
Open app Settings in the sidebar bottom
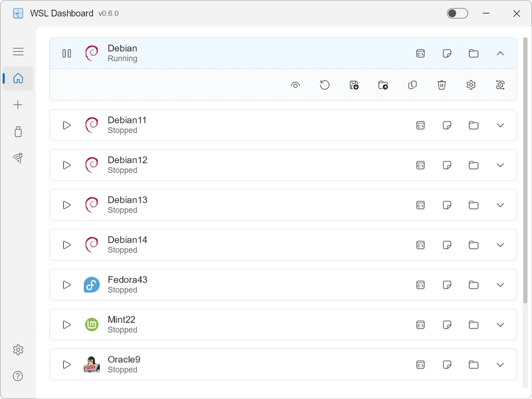coord(18,350)
